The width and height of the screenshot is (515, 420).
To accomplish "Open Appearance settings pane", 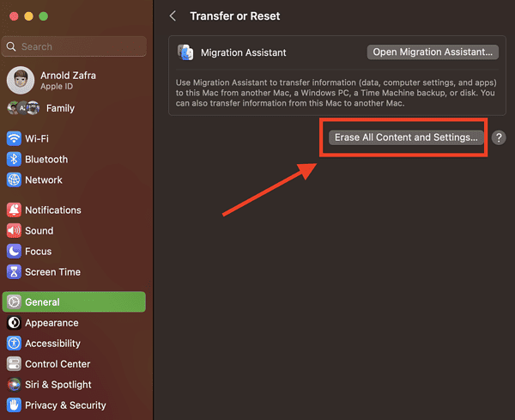I will (51, 323).
